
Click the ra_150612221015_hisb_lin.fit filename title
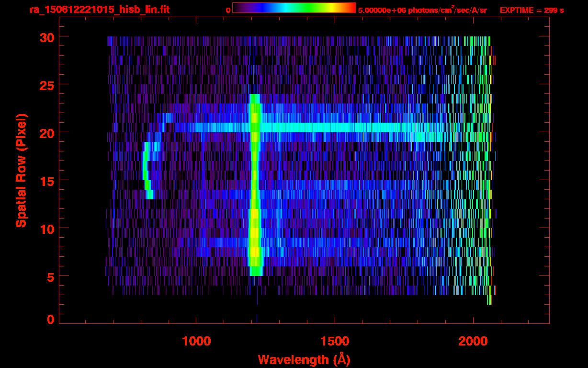99,10
